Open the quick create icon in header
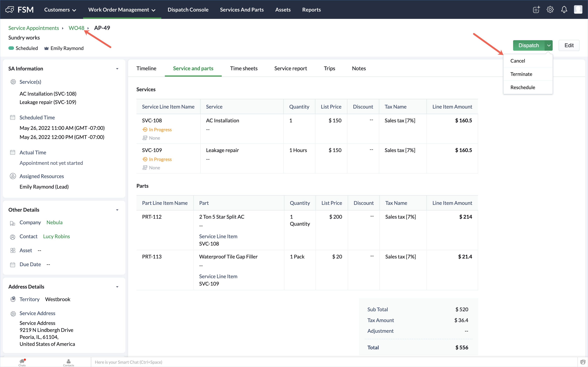 point(536,10)
